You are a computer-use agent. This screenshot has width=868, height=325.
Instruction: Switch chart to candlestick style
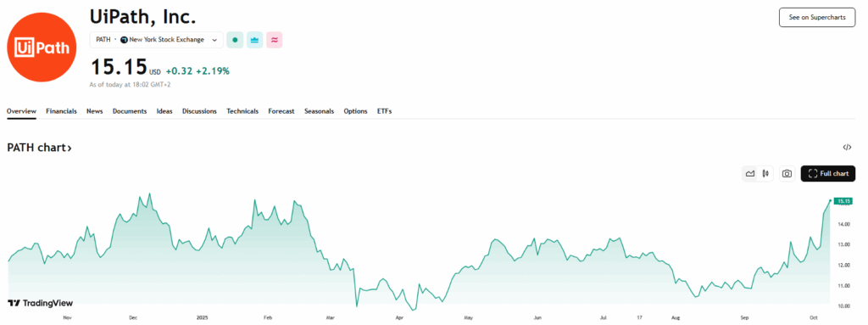(765, 174)
